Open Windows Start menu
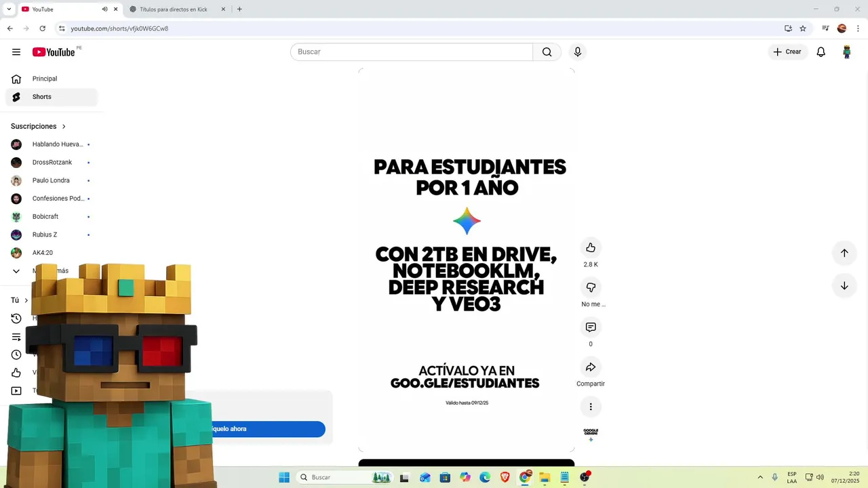This screenshot has width=868, height=488. coord(284,478)
